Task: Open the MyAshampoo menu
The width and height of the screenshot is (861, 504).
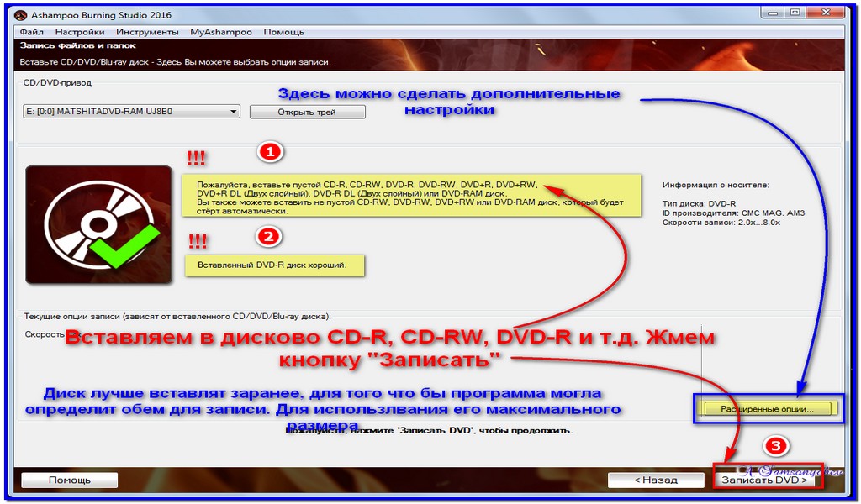Action: pyautogui.click(x=221, y=32)
